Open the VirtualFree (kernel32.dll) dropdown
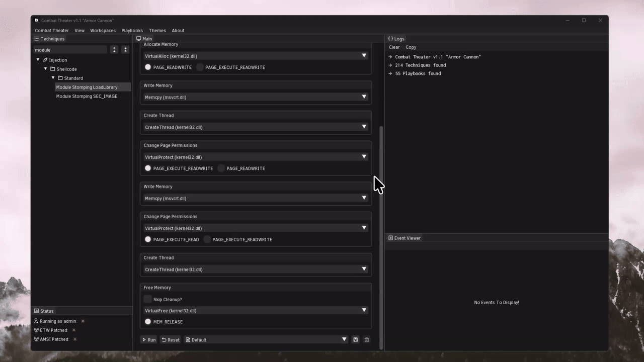The width and height of the screenshot is (644, 362). (256, 311)
